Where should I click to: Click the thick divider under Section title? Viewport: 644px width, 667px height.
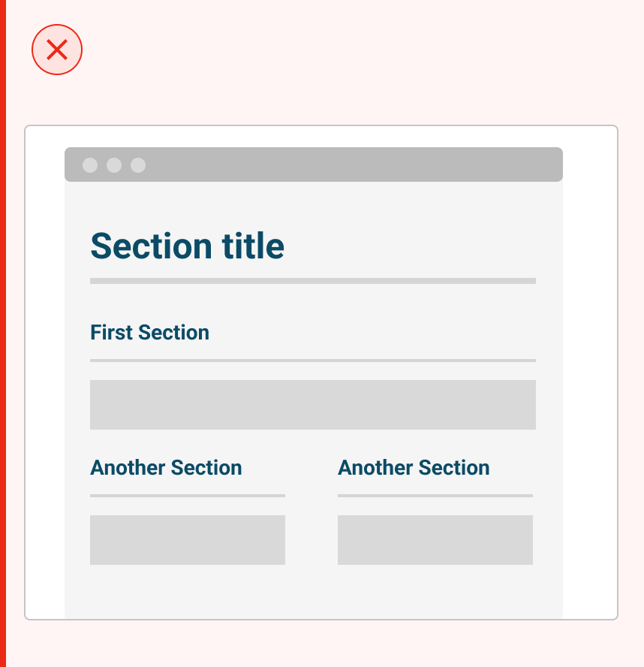click(x=312, y=281)
